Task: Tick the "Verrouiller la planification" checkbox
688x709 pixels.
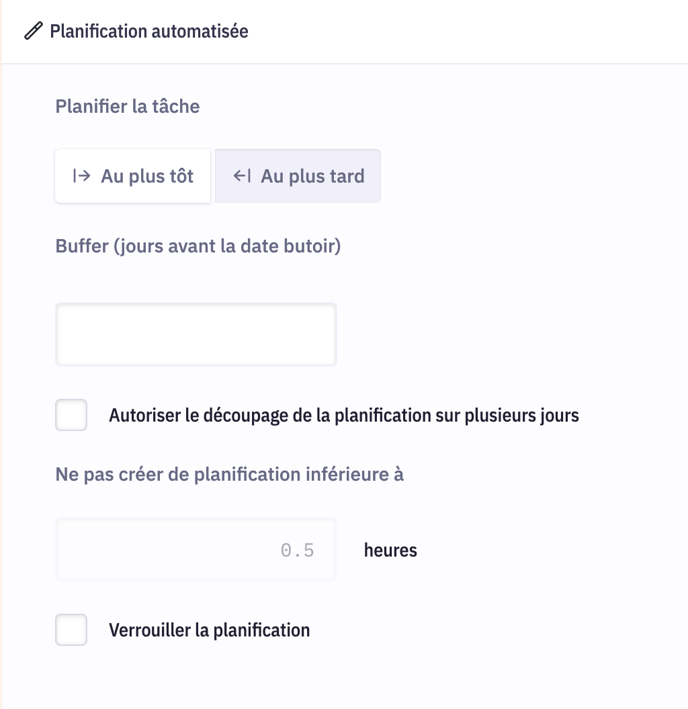Action: point(71,630)
